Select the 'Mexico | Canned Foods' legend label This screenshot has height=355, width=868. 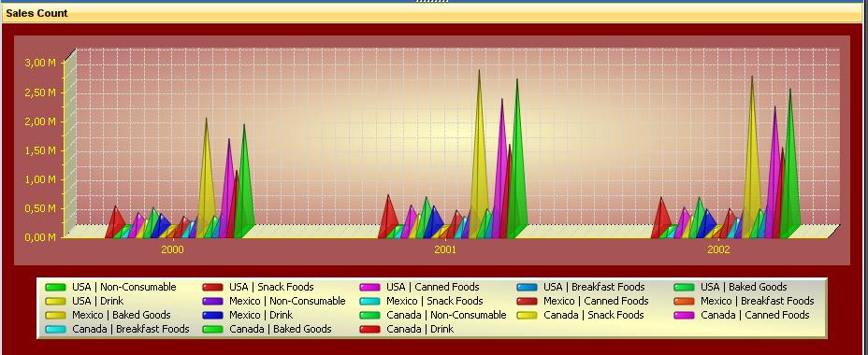pyautogui.click(x=596, y=302)
